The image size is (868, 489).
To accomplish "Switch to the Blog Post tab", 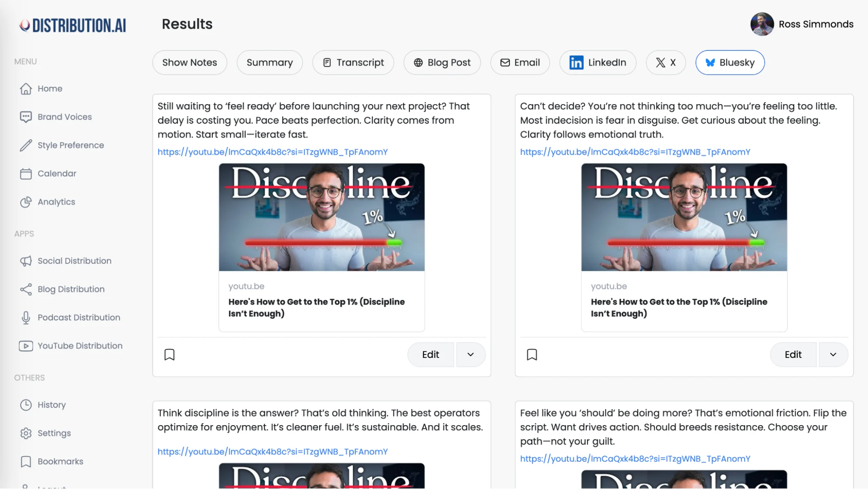I will tap(442, 62).
